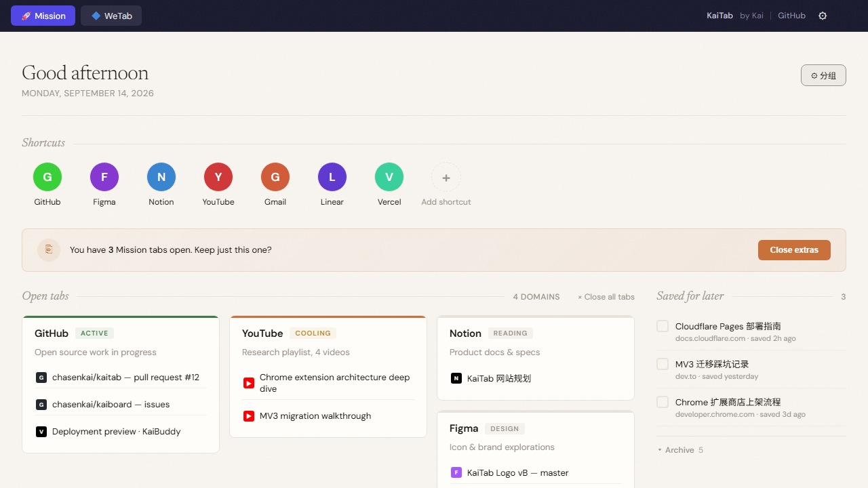Click 'docs.cloudflare.com · saved 2h ago' text
The height and width of the screenshot is (488, 868).
736,338
